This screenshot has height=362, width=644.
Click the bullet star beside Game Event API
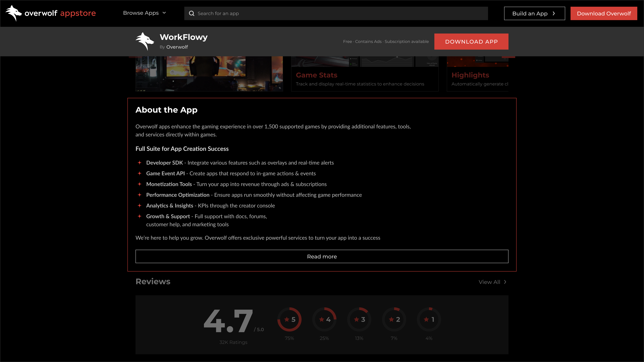(x=140, y=173)
